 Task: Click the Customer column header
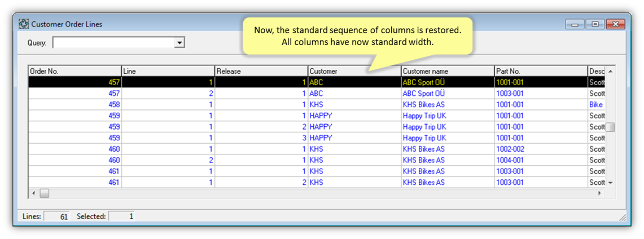355,71
